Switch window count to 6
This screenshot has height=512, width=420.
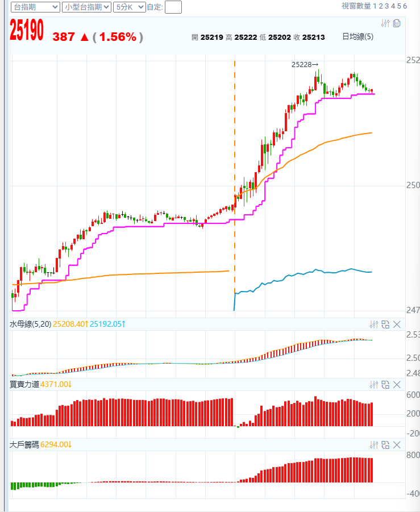pyautogui.click(x=405, y=6)
